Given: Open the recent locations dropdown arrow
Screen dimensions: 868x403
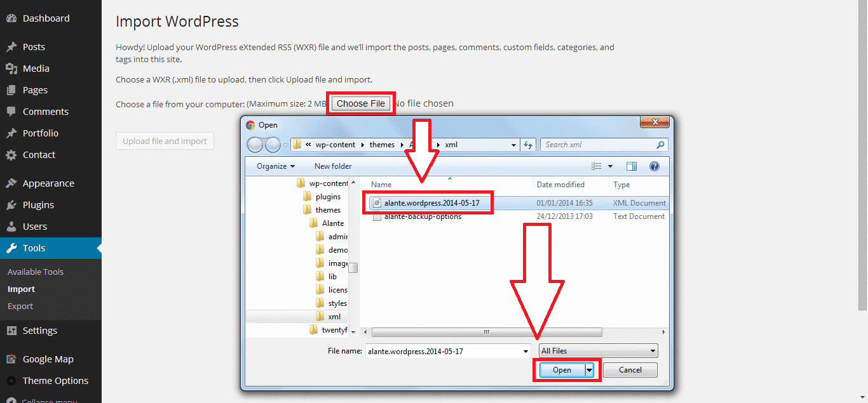Looking at the screenshot, I should pyautogui.click(x=286, y=145).
